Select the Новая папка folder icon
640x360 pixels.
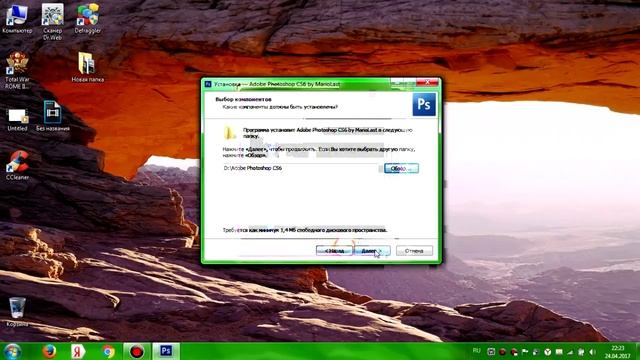pyautogui.click(x=87, y=67)
